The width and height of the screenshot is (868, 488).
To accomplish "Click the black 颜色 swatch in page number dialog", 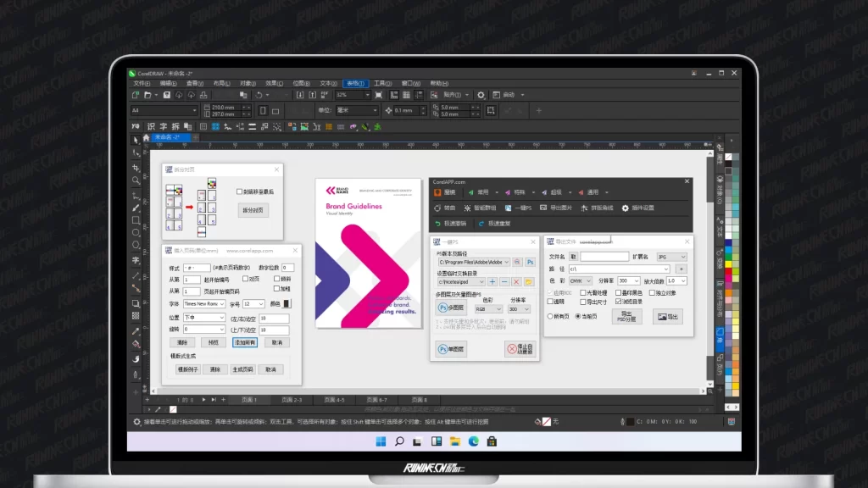I will pos(287,303).
